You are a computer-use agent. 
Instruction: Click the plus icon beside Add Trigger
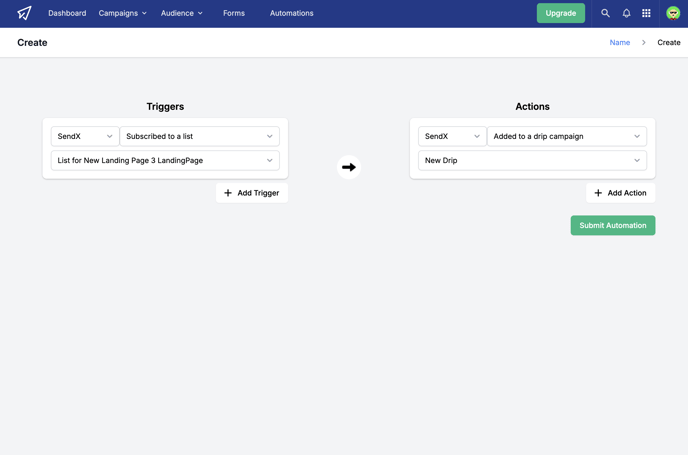228,193
